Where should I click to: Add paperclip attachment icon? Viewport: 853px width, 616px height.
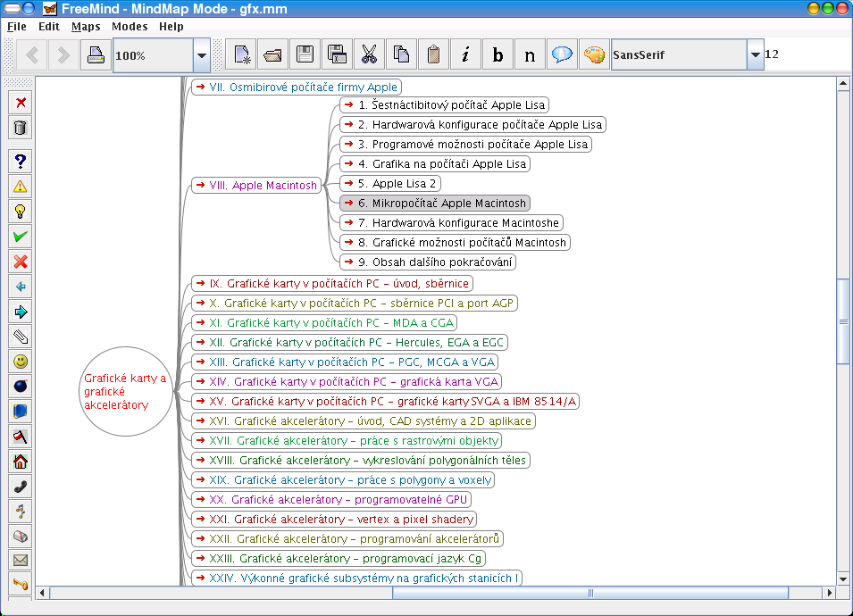tap(21, 337)
